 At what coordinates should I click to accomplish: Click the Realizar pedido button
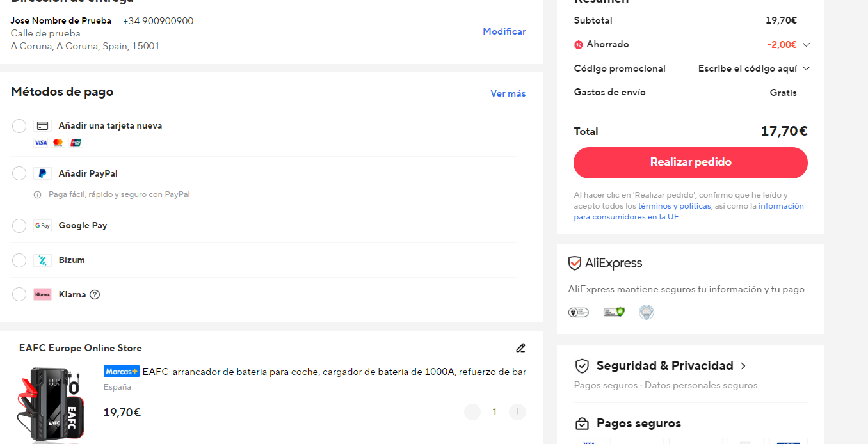(x=691, y=163)
